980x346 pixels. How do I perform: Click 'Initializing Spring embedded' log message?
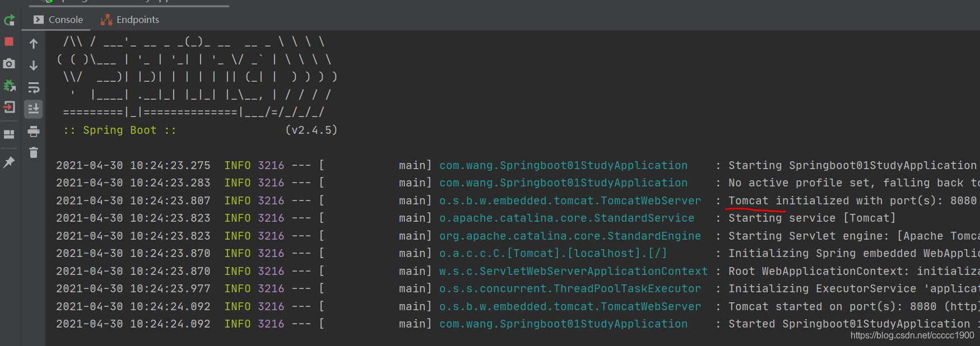(x=854, y=254)
